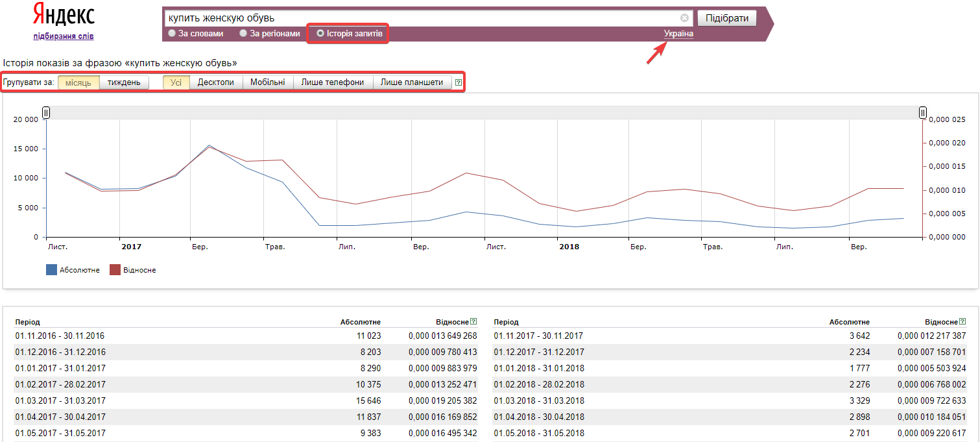This screenshot has width=980, height=442.
Task: Select the За регіонами radio option
Action: pyautogui.click(x=270, y=33)
